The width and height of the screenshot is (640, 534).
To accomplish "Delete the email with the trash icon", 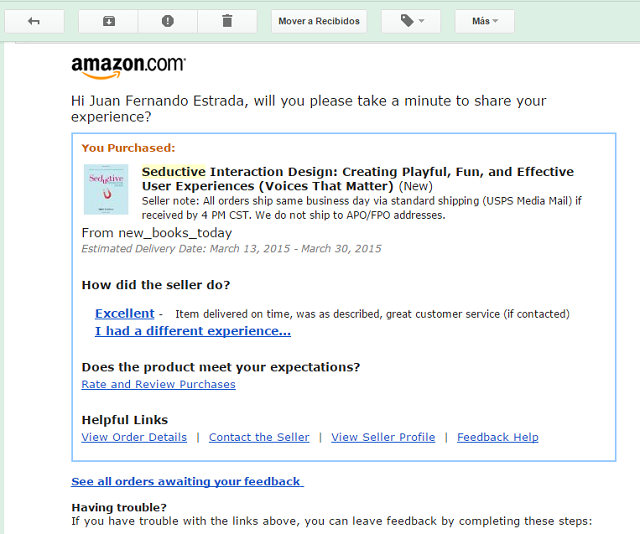I will pyautogui.click(x=227, y=21).
